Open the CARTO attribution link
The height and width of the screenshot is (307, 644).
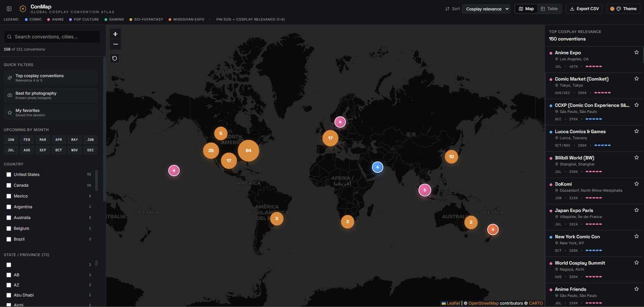536,303
